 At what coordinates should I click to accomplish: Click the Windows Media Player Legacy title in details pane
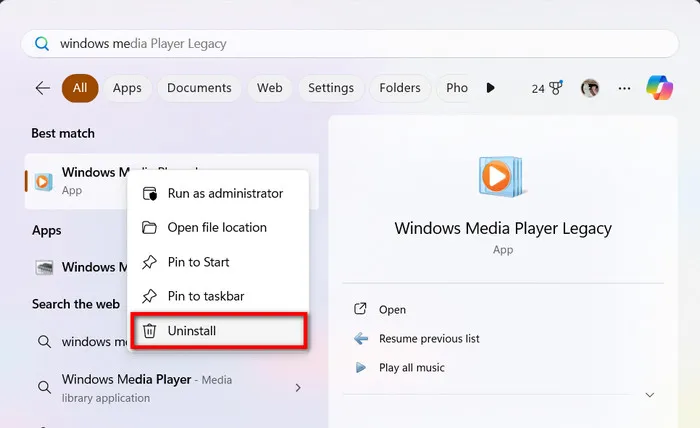[x=503, y=228]
